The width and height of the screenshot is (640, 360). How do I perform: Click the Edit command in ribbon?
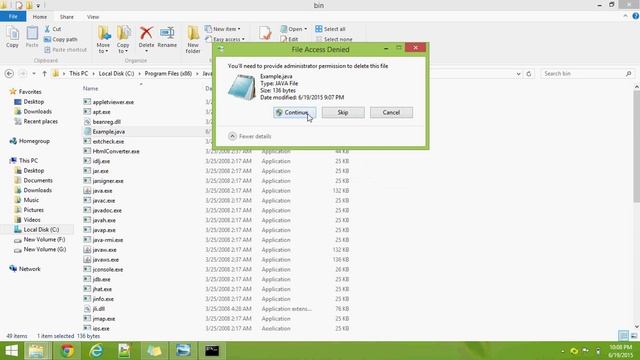tap(289, 39)
